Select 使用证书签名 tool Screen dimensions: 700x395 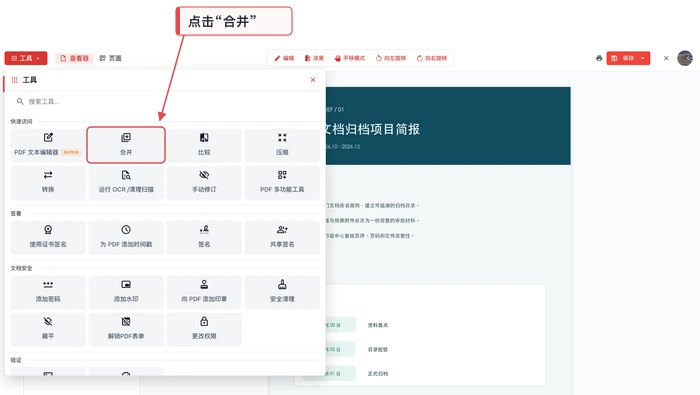(48, 237)
